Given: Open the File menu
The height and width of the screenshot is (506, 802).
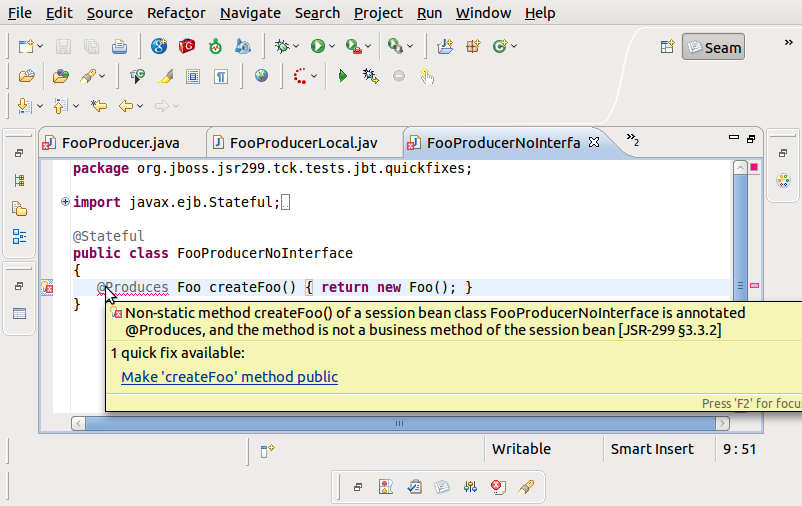Looking at the screenshot, I should click(20, 13).
